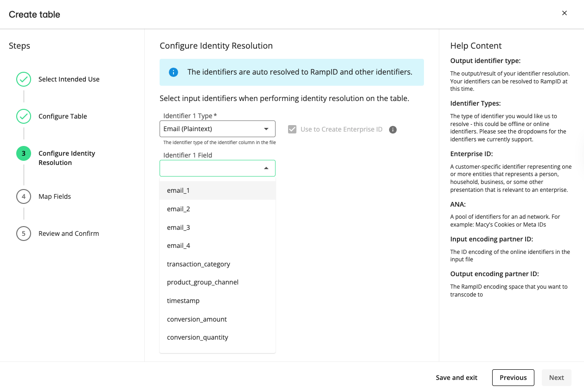Click the blue info icon in banner
Image resolution: width=584 pixels, height=392 pixels.
[173, 72]
